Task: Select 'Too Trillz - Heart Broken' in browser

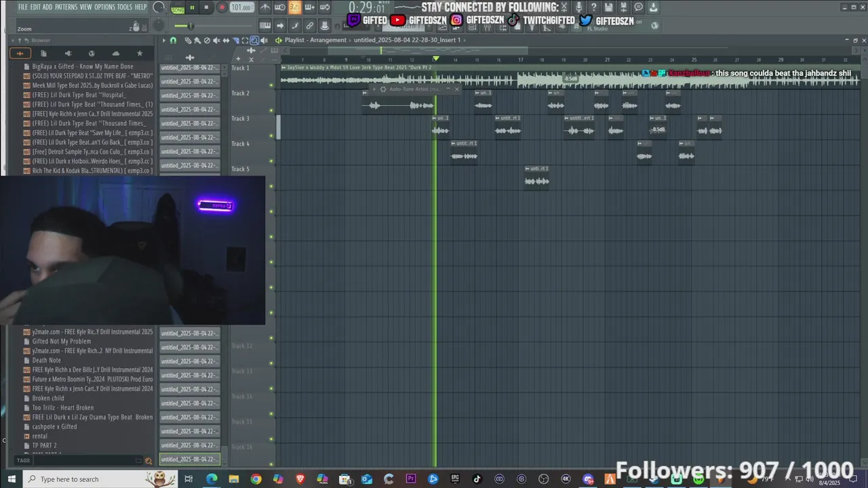Action: 63,408
